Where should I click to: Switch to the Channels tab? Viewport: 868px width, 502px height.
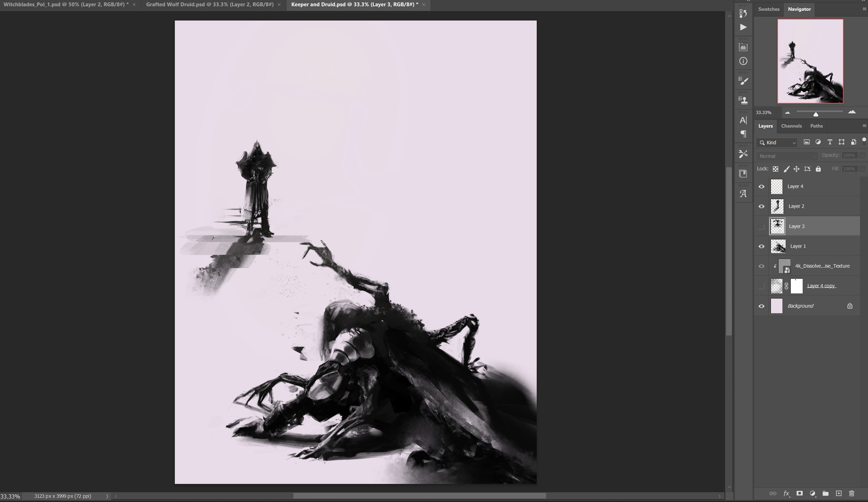(x=791, y=126)
